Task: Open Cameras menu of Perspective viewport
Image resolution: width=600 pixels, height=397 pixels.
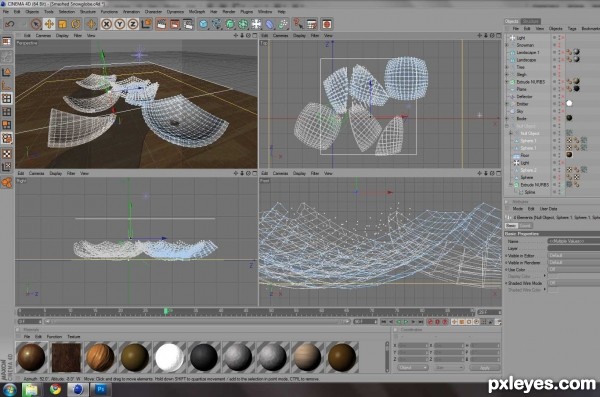Action: 43,36
